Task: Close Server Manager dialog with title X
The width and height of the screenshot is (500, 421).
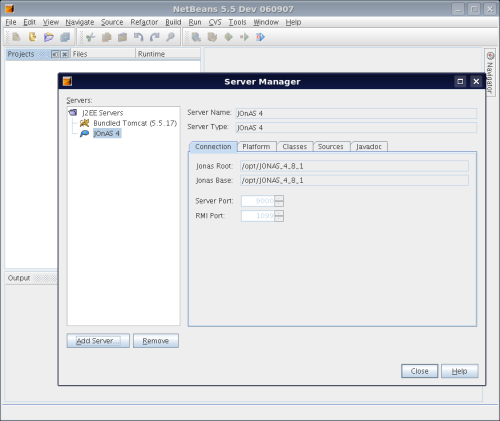Action: coord(476,81)
